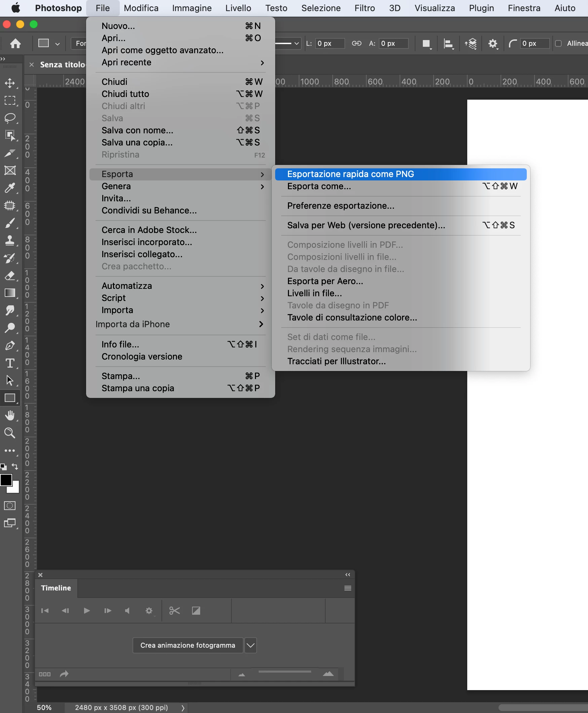The width and height of the screenshot is (588, 713).
Task: Click the link width and height icon
Action: tap(356, 43)
